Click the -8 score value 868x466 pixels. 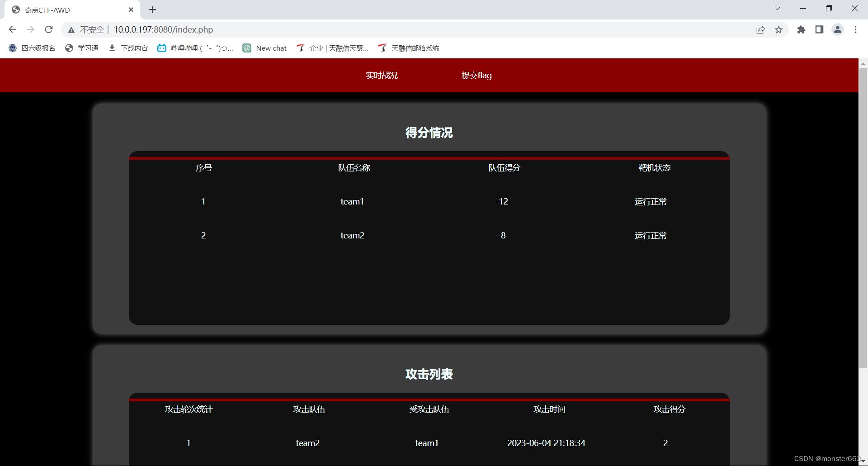click(x=502, y=235)
